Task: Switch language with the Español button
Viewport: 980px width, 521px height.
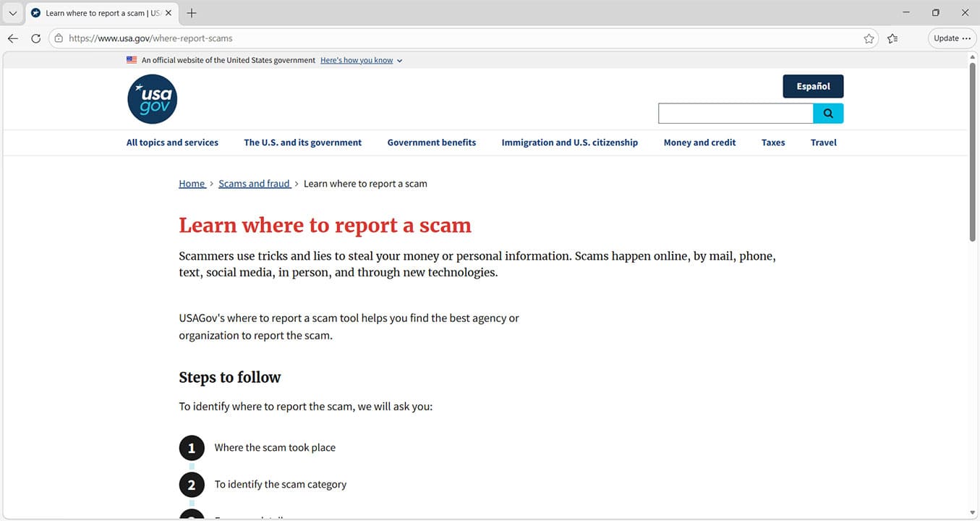Action: tap(813, 86)
